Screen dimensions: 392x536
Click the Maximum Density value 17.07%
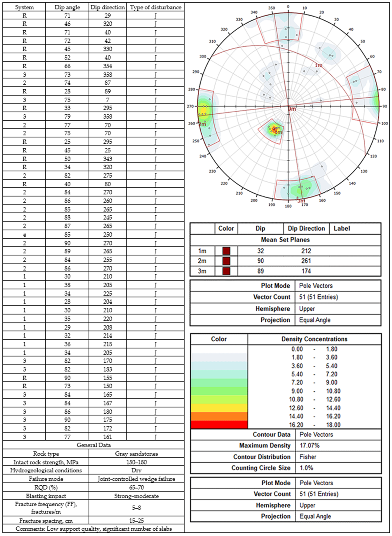point(309,445)
